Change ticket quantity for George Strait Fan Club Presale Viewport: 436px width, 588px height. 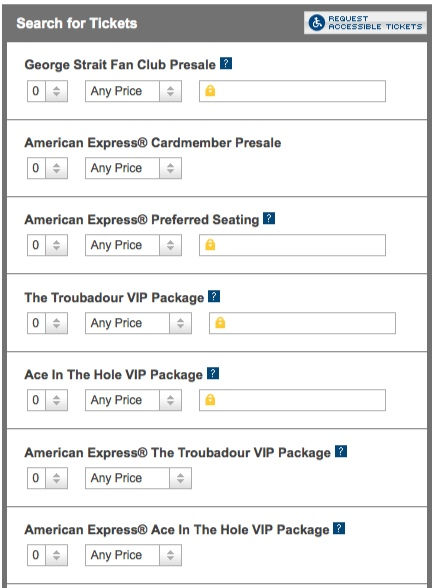click(x=47, y=91)
